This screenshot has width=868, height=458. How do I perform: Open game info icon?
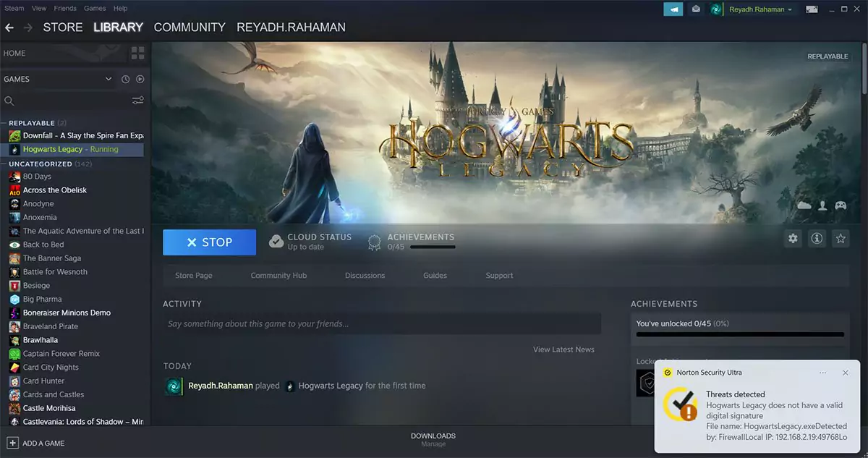tap(817, 239)
